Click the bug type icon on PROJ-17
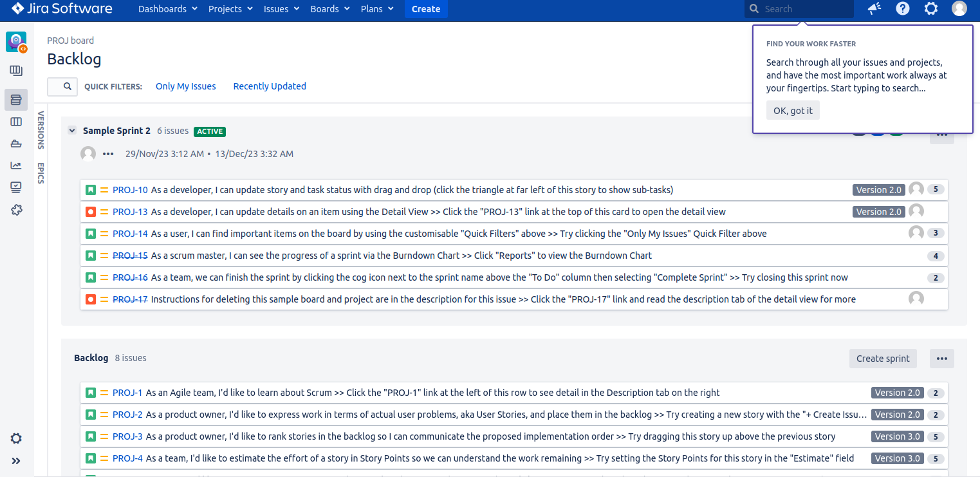980x477 pixels. click(x=91, y=299)
